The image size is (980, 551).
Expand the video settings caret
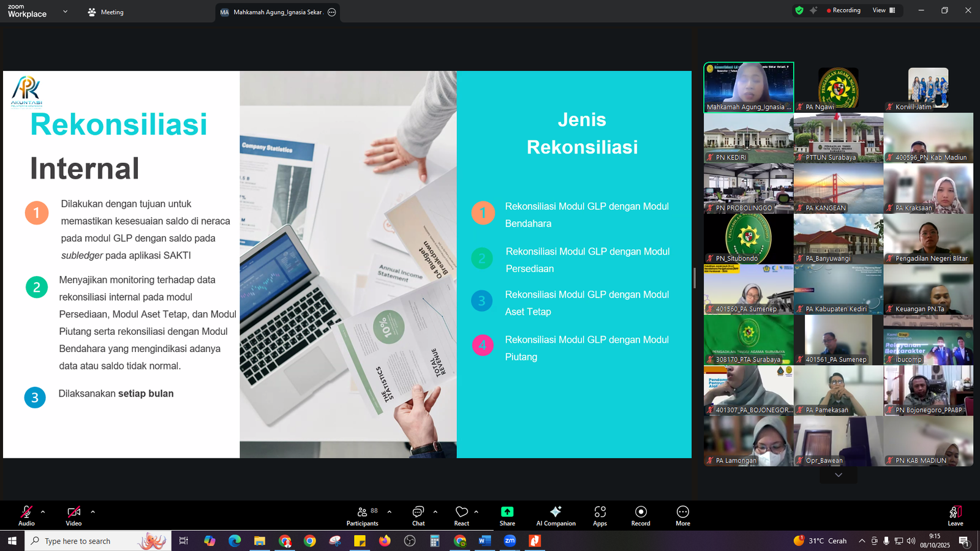coord(93,512)
